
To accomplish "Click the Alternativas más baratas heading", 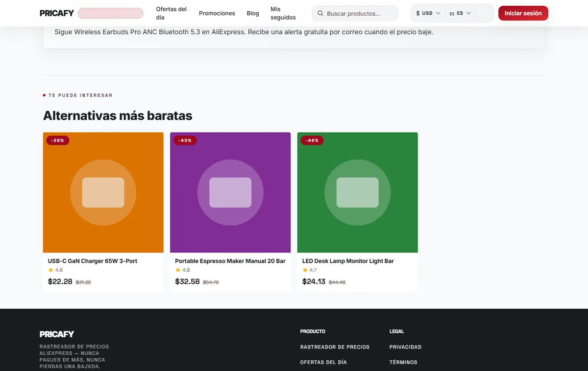I will pyautogui.click(x=118, y=116).
